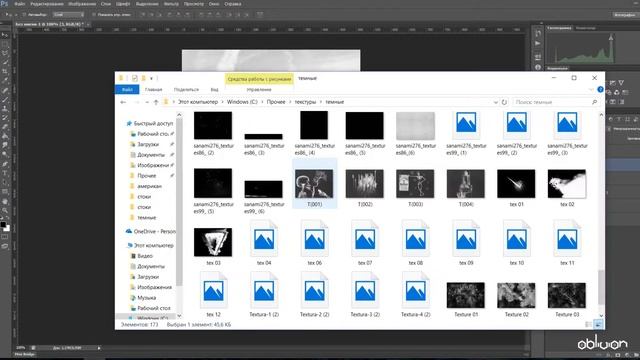Select file 'Textura-1 (2)'
Screen dimensions: 640x360
pos(264,294)
